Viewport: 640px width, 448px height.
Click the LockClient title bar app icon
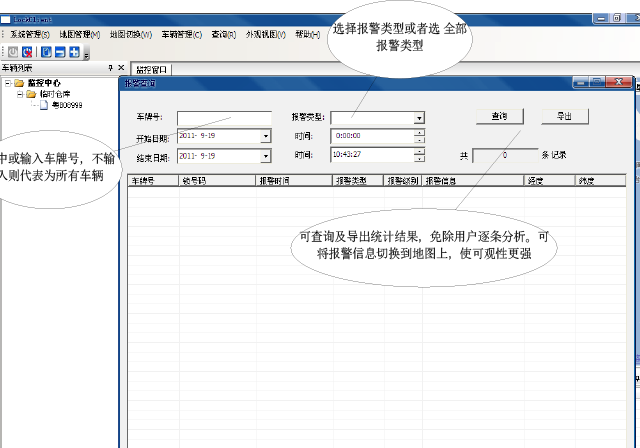[x=5, y=20]
